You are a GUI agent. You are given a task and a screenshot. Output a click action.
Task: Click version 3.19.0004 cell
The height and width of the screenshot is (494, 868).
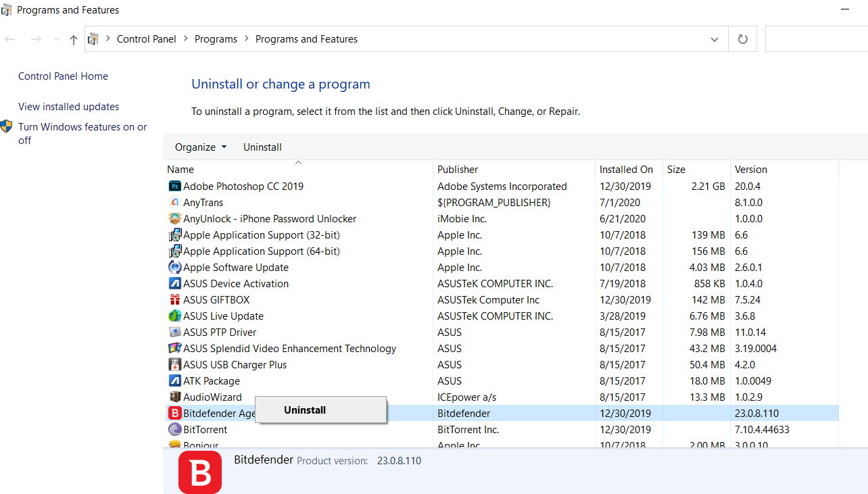point(756,349)
